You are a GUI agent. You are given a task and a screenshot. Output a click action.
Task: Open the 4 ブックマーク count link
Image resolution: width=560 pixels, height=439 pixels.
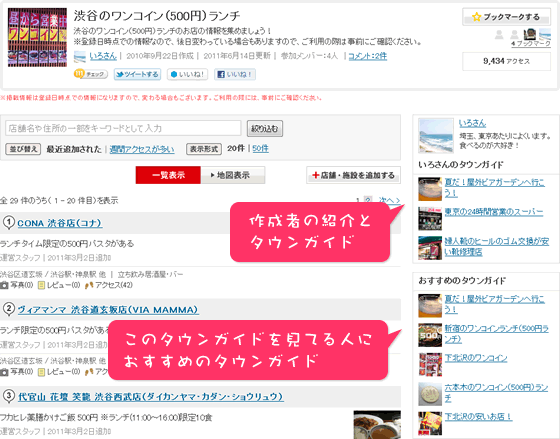tap(531, 44)
